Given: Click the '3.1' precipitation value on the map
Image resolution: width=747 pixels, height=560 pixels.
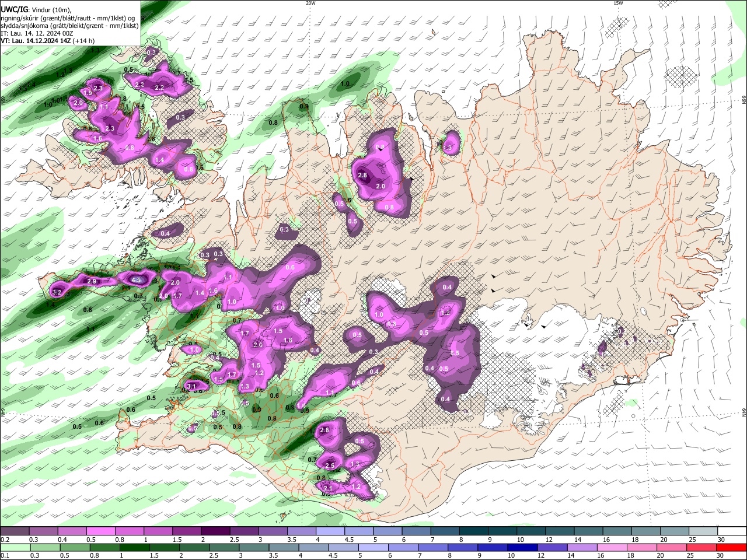Looking at the screenshot, I should [191, 386].
